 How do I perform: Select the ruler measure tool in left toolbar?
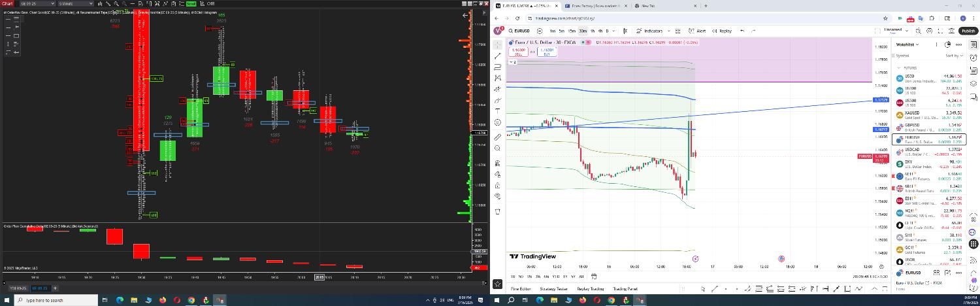coord(497,137)
